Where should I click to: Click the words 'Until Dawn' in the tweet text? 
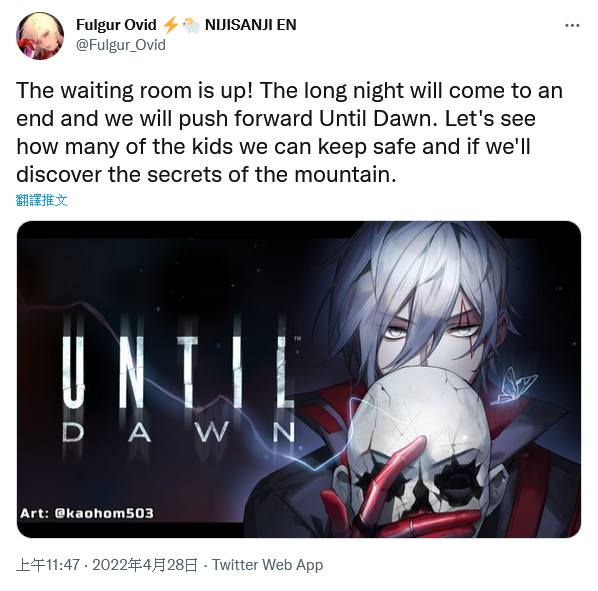(377, 118)
